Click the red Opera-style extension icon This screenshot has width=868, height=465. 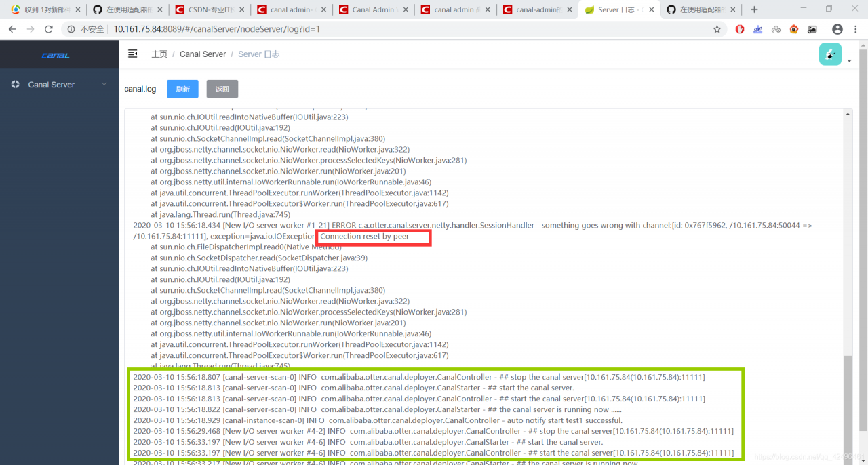740,29
